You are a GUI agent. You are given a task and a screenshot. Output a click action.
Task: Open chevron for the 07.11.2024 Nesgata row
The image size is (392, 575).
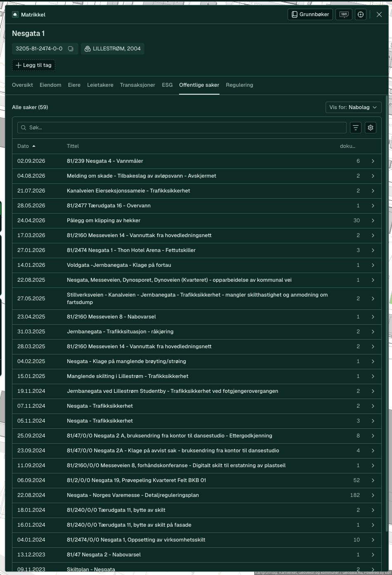pyautogui.click(x=373, y=406)
